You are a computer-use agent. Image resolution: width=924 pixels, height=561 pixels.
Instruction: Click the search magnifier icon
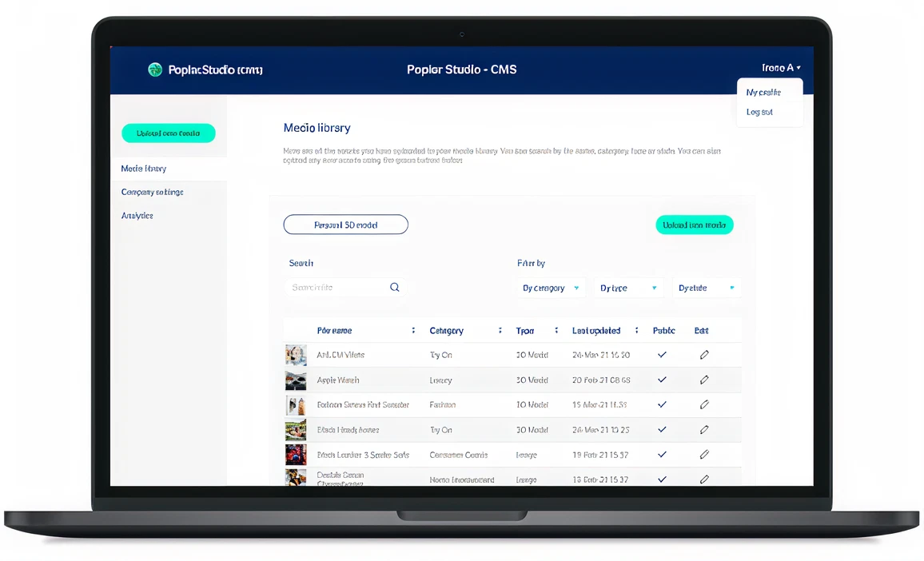394,288
